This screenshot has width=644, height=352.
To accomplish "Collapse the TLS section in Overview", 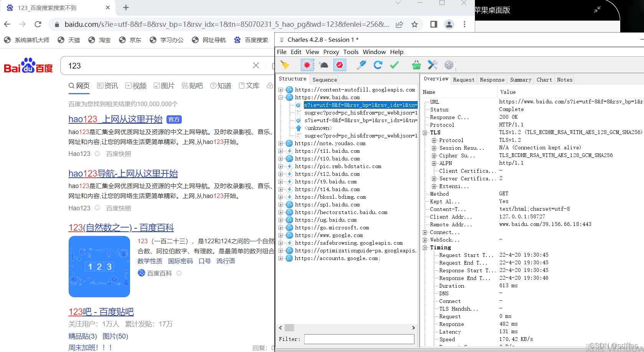I will click(x=425, y=133).
